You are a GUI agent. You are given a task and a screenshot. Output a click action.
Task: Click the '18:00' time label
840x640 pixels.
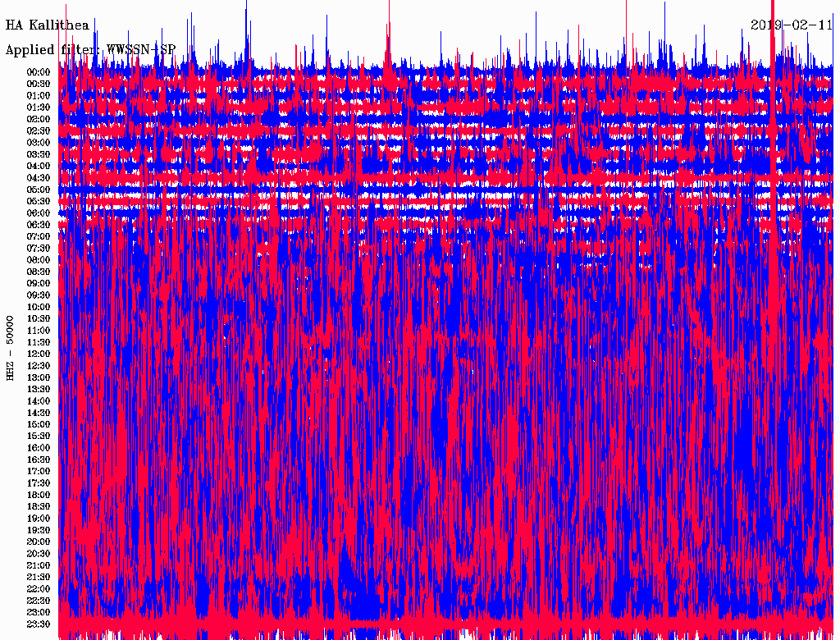(39, 496)
